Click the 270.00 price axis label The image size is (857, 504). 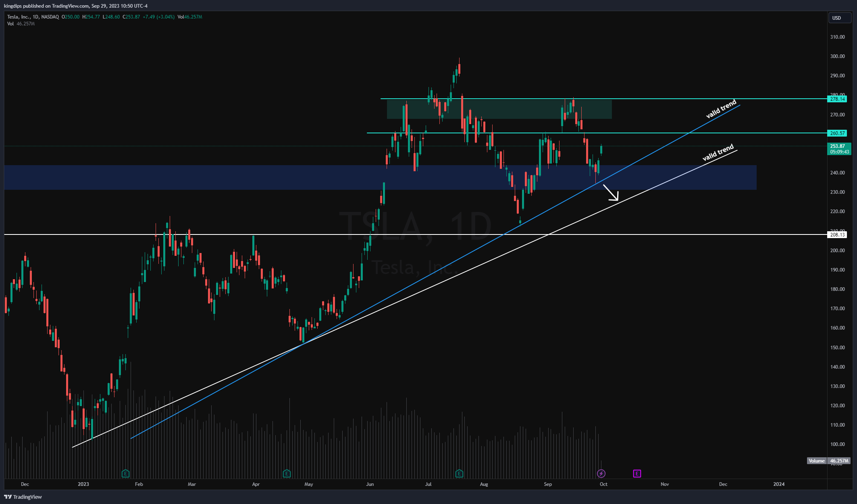(x=837, y=115)
